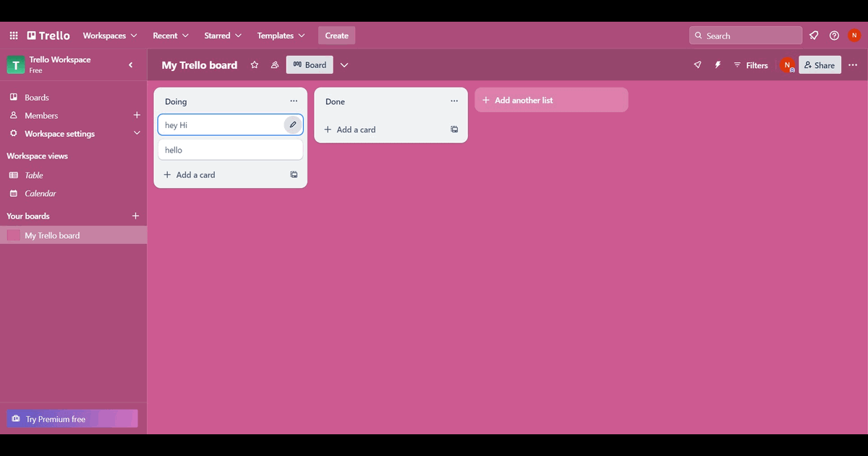Edit the My Trello board title
Viewport: 868px width, 456px height.
click(x=200, y=65)
